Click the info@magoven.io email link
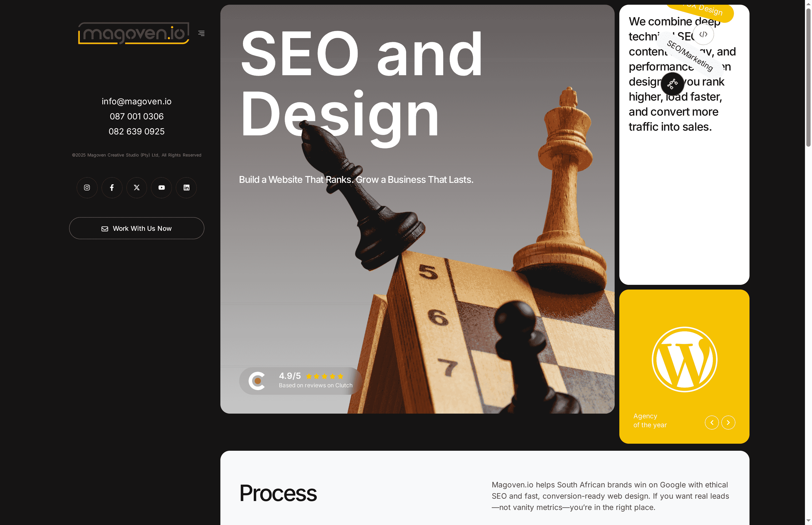Image resolution: width=812 pixels, height=525 pixels. pos(137,102)
